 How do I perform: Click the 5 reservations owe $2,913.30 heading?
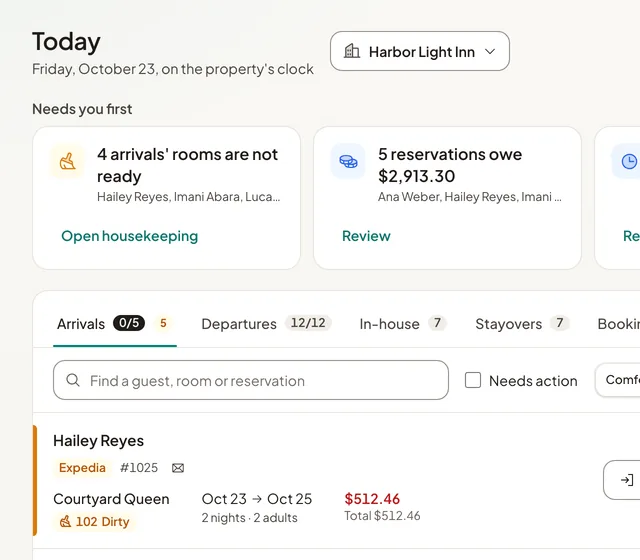pos(450,165)
